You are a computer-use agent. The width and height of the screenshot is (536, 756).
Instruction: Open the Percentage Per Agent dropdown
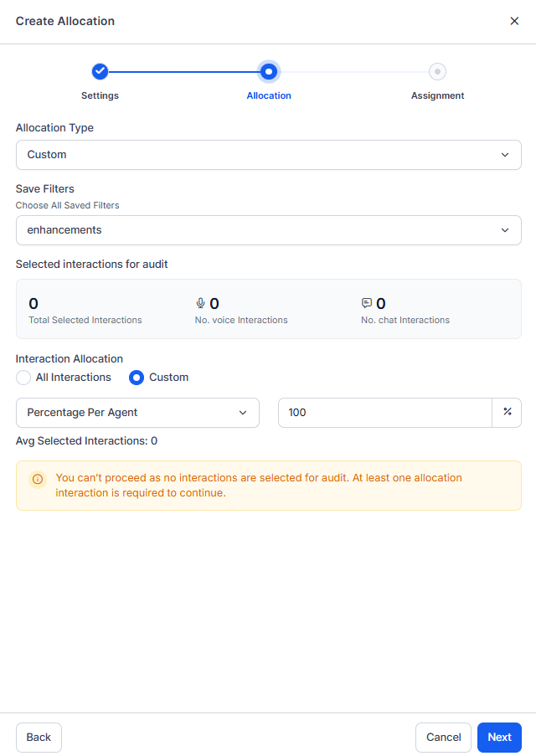[x=137, y=413]
